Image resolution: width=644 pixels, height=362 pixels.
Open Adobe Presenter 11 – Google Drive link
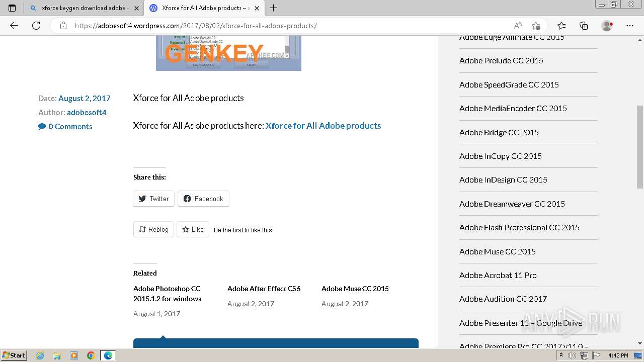[521, 323]
